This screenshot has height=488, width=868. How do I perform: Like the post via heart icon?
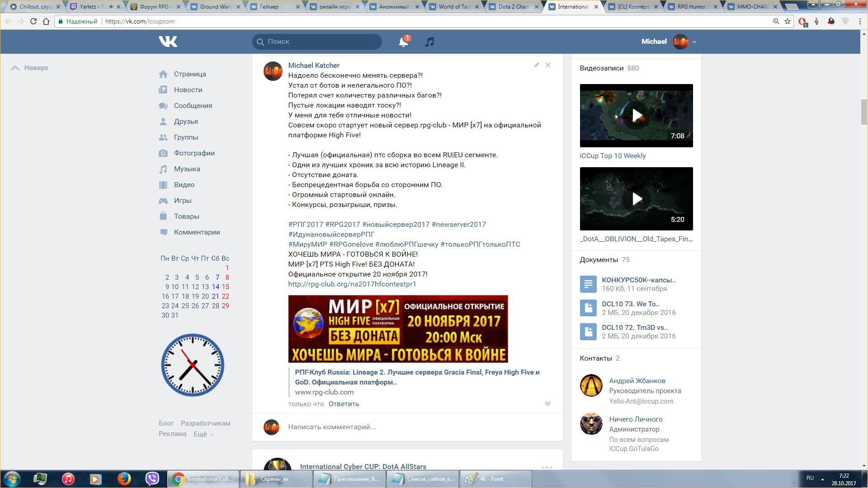(547, 404)
